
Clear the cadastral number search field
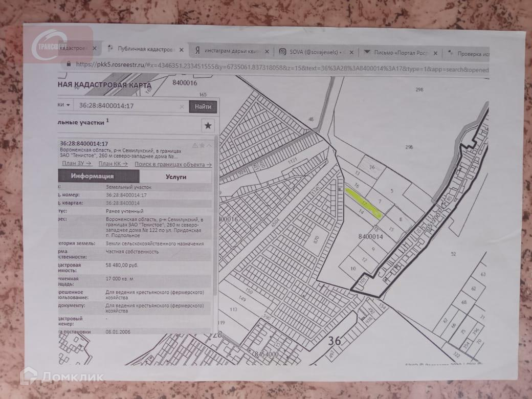click(x=182, y=107)
